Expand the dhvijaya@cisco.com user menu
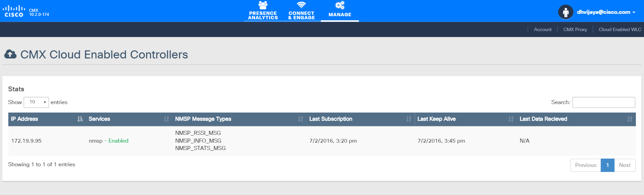644x195 pixels. (x=606, y=12)
